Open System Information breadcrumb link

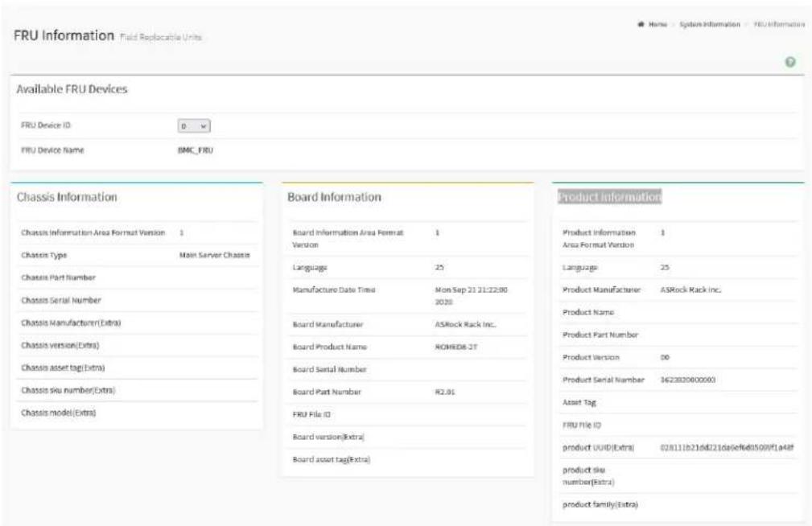tap(710, 24)
